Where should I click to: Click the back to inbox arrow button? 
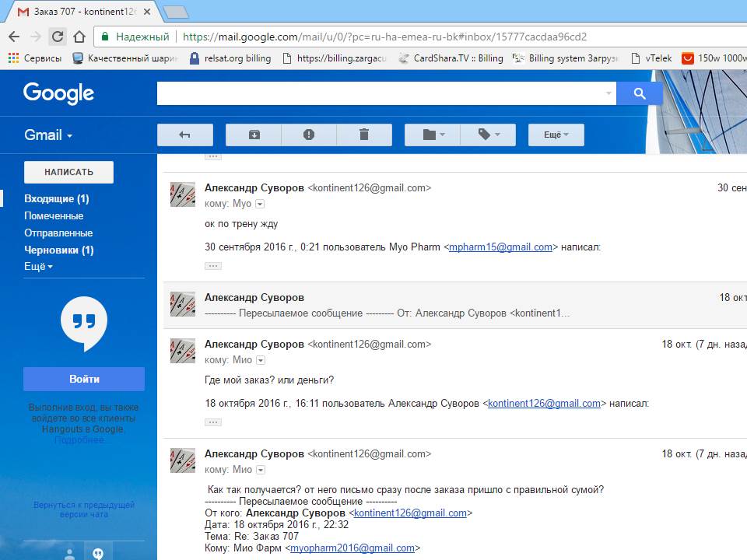[185, 135]
